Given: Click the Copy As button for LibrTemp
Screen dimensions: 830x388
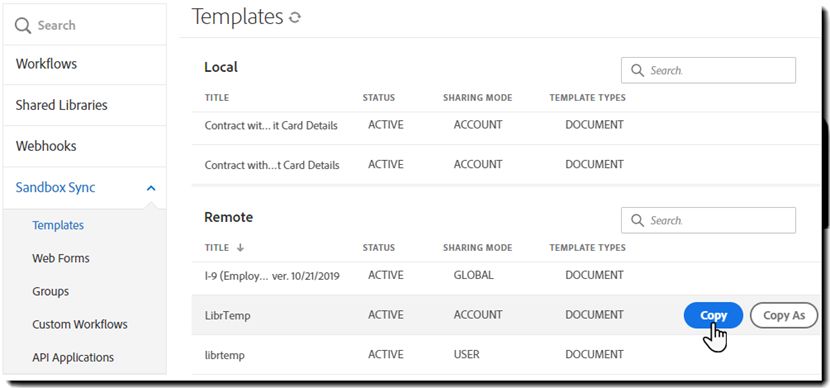Looking at the screenshot, I should 784,315.
